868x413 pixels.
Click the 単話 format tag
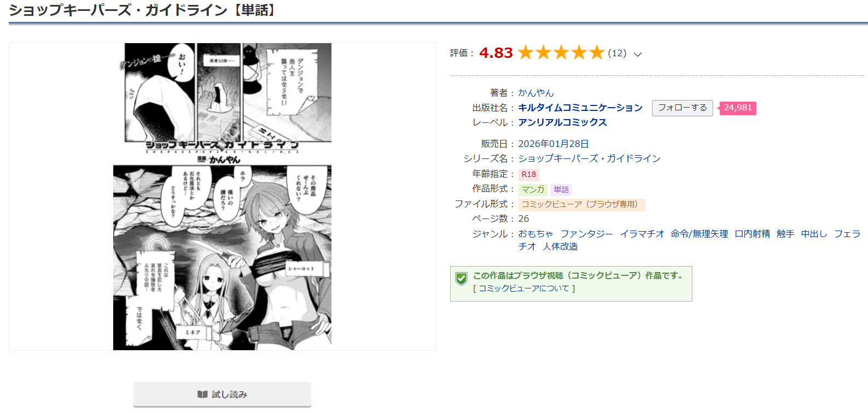[561, 190]
